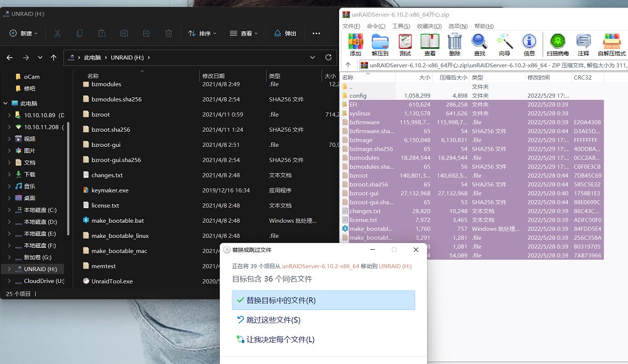The image size is (628, 364).
Task: Select 本地磁盘 (D:) in Explorer sidebar
Action: 40,222
